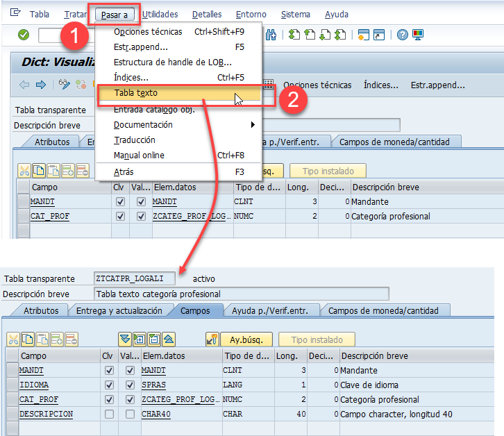This screenshot has width=504, height=436.
Task: Click the Collapse All Includes icon in the ZTCATPR_LOGALI toolbar
Action: 169,339
